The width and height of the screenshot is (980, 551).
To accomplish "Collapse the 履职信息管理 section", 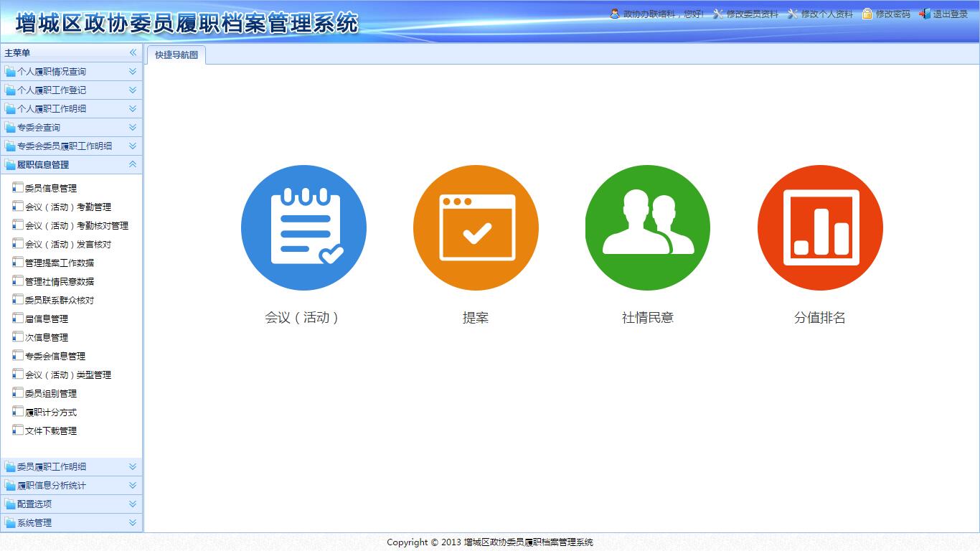I will (72, 164).
